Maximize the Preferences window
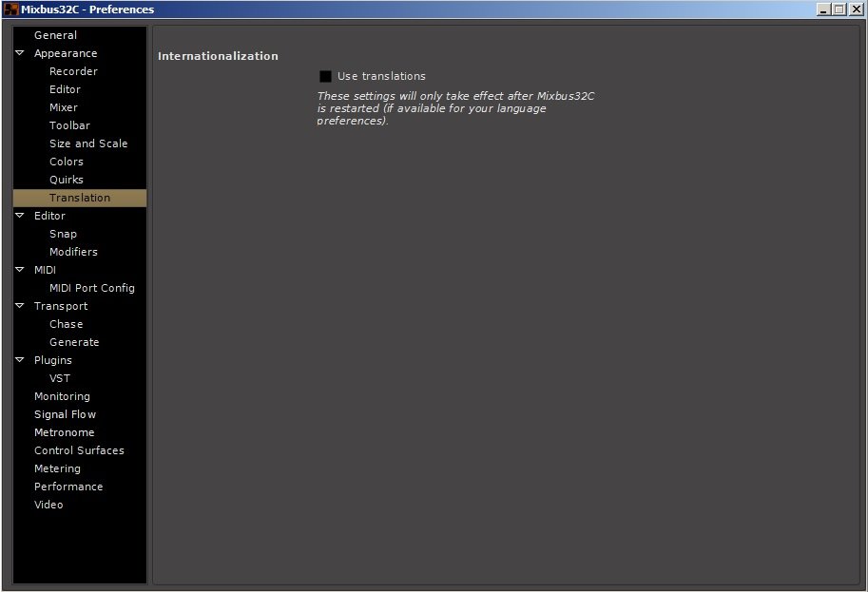The image size is (868, 592). 839,10
